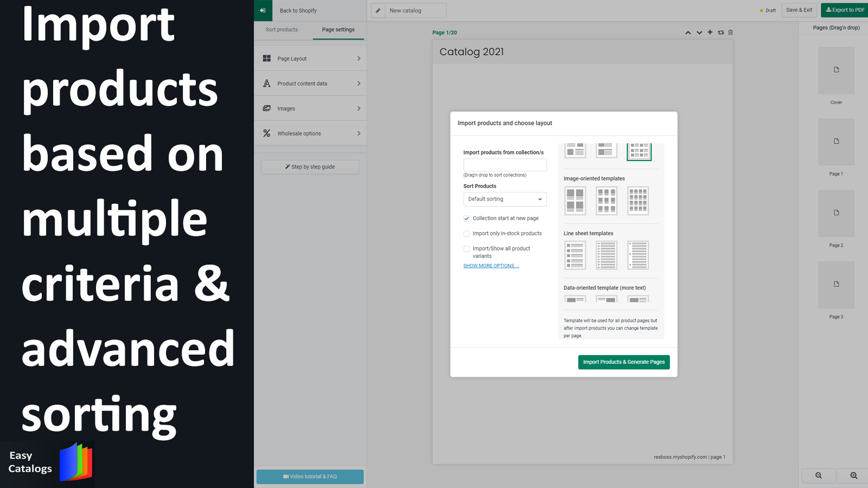
Task: Open the Page 1 thumbnail
Action: (x=837, y=142)
